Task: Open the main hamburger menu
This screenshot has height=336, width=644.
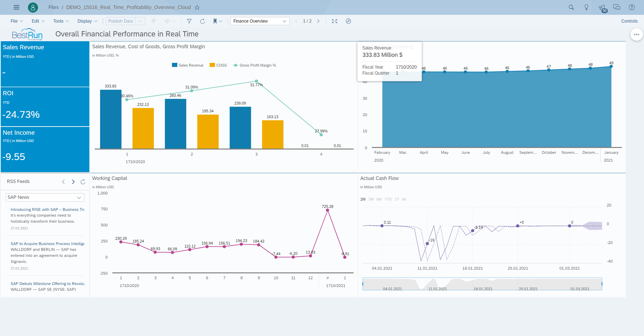Action: click(16, 7)
